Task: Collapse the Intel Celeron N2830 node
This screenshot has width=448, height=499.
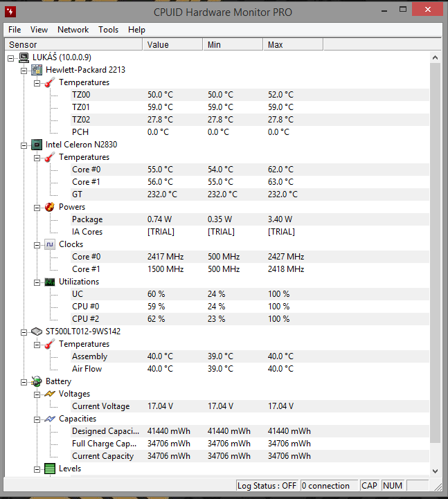Action: [x=24, y=145]
